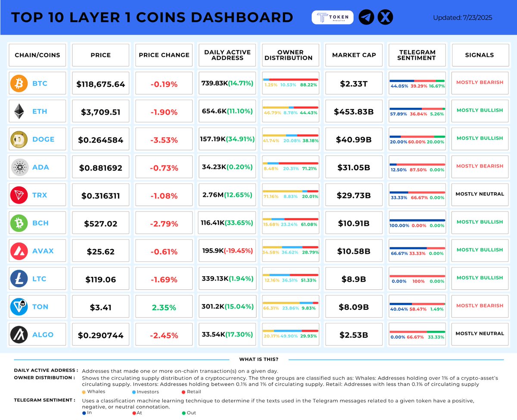The image size is (517, 420).
Task: Select the OWNER DISTRIBUTION column header
Action: (290, 55)
